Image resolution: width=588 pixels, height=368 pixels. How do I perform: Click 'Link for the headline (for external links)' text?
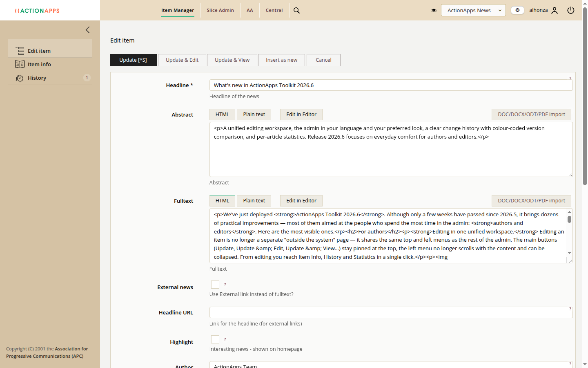(256, 324)
